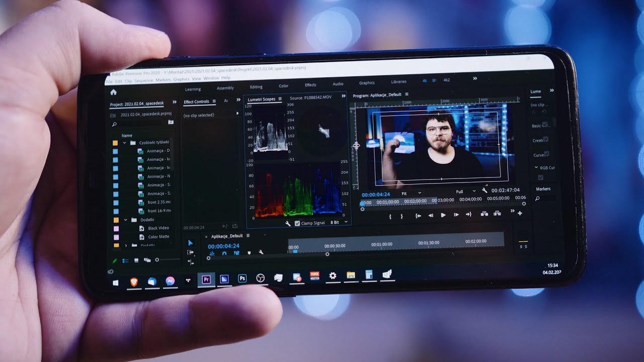Select the Selection tool arrow
Image resolution: width=644 pixels, height=362 pixels.
190,243
